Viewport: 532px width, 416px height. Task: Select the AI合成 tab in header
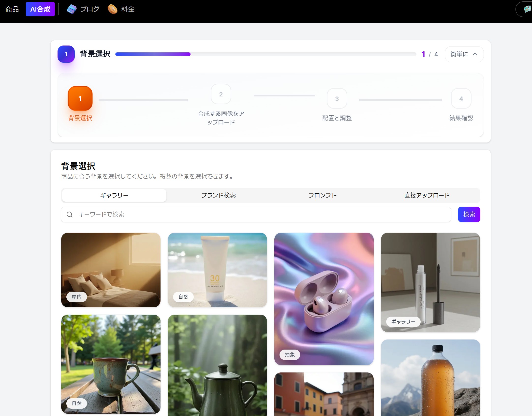click(40, 9)
